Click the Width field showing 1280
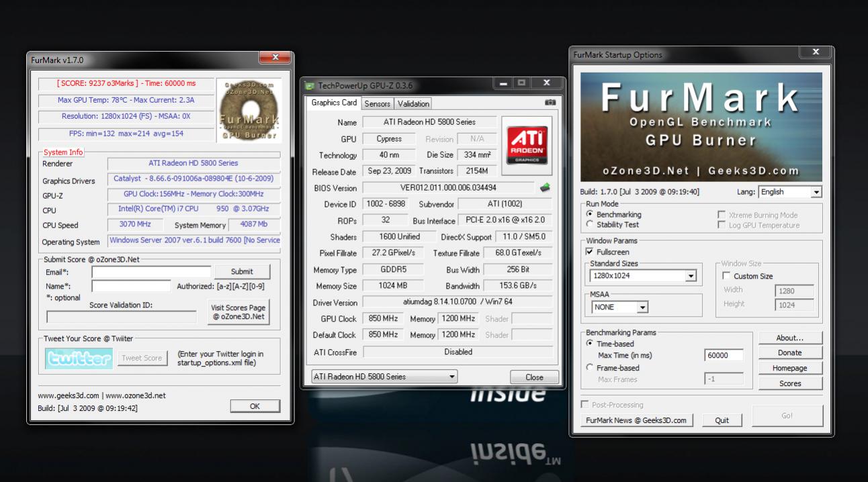Viewport: 868px width, 482px height. [794, 291]
